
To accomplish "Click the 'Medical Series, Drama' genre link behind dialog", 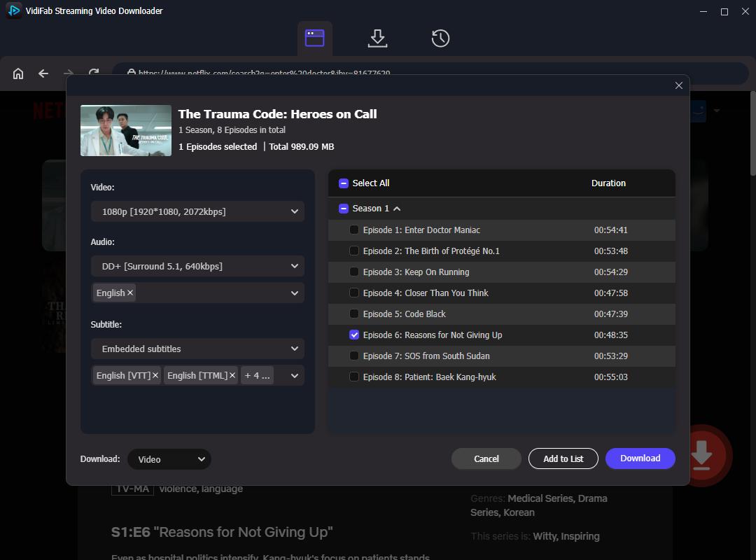I will [557, 498].
